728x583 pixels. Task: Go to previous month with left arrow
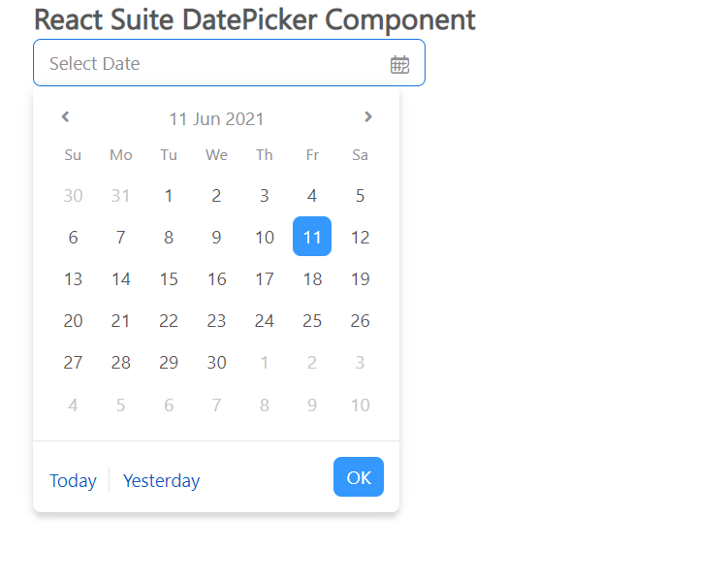[x=65, y=117]
